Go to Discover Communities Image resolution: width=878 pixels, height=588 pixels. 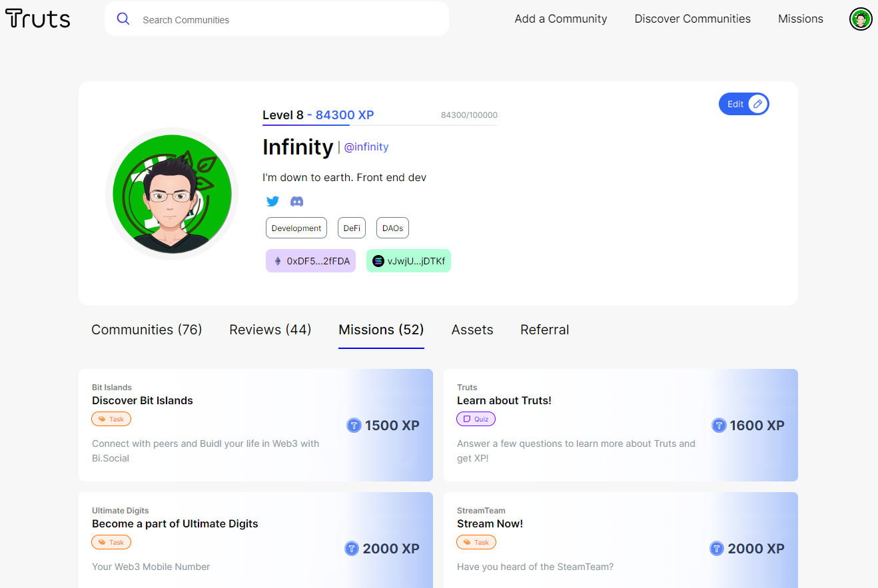click(693, 19)
